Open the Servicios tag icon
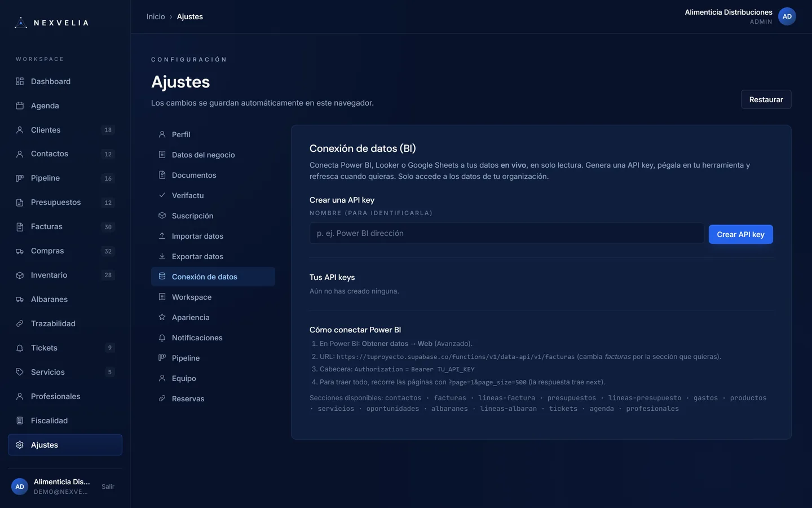 click(x=20, y=372)
